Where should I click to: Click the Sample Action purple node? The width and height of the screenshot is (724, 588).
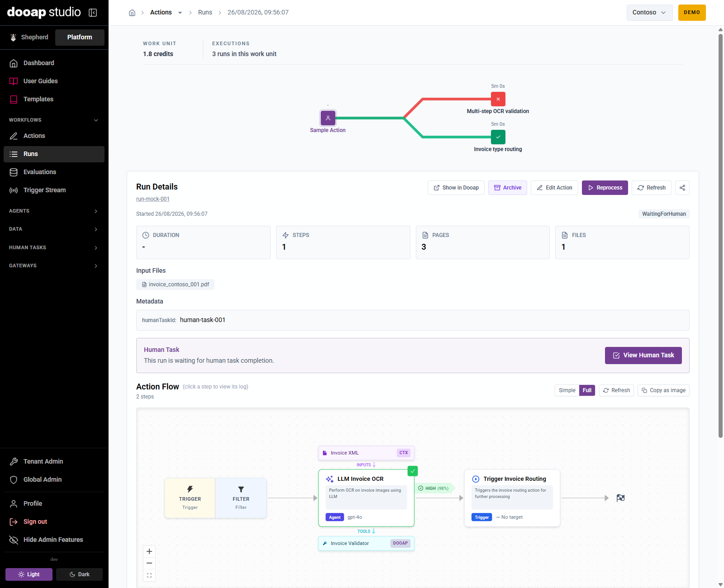pyautogui.click(x=328, y=118)
